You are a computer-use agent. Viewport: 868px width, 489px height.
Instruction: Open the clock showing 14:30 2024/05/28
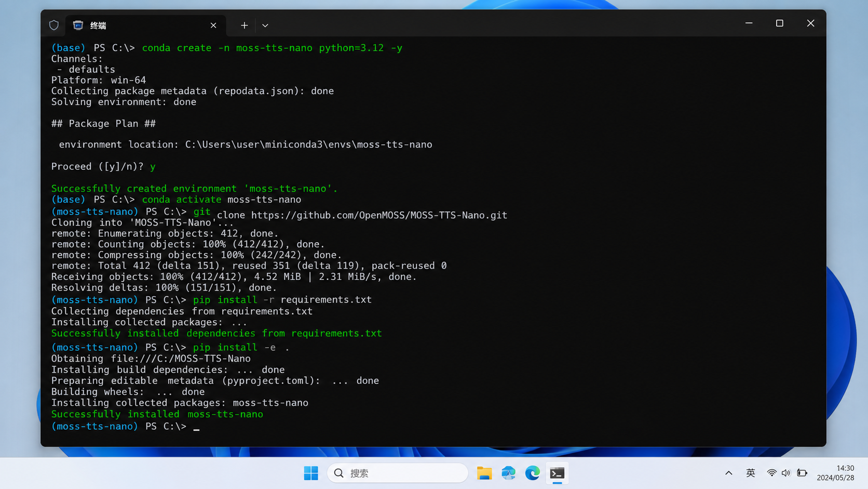click(x=835, y=473)
